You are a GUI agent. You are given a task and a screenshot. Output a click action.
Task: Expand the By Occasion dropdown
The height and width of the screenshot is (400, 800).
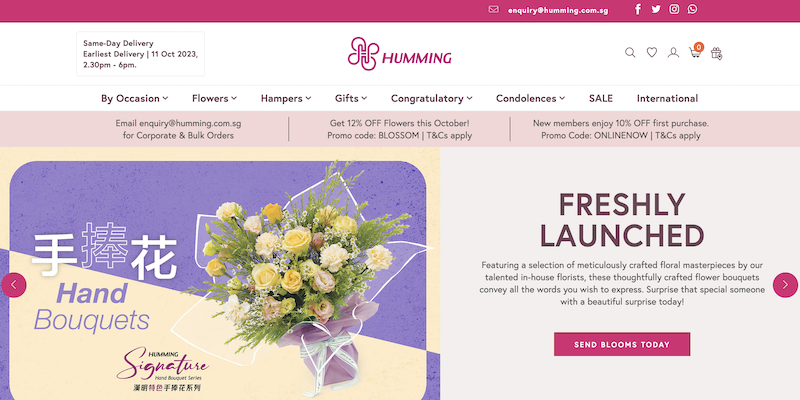click(x=135, y=98)
